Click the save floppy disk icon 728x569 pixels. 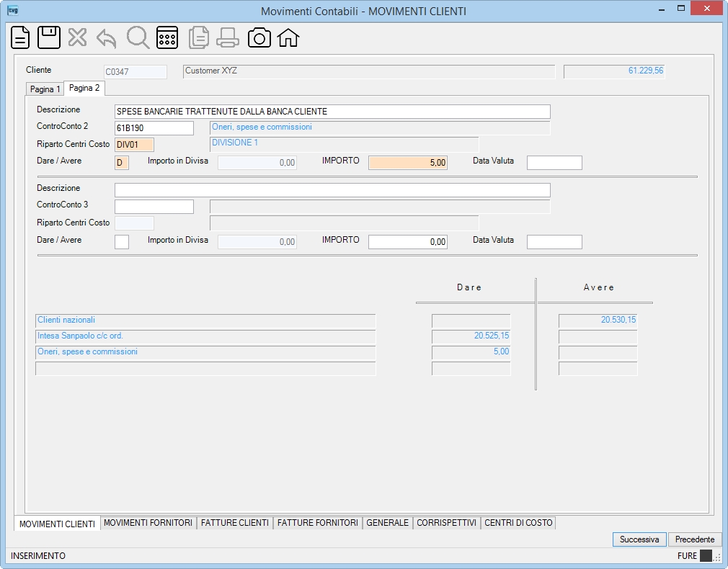tap(49, 37)
